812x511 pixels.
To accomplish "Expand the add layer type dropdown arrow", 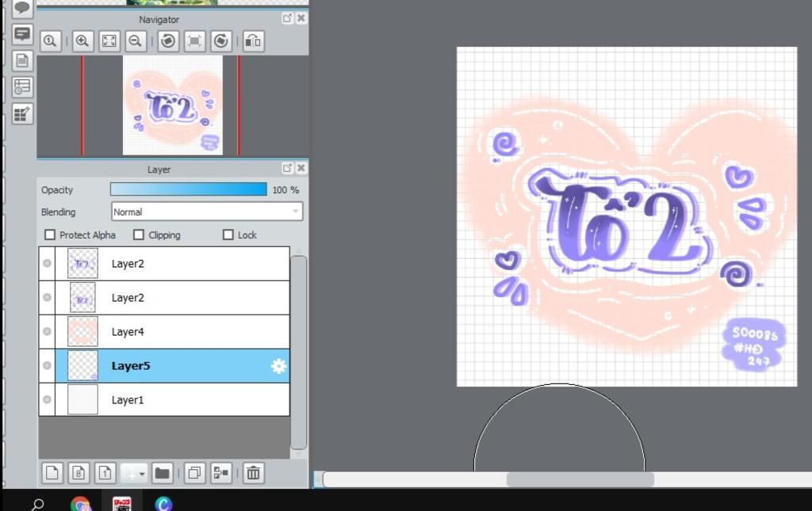I will pyautogui.click(x=141, y=473).
